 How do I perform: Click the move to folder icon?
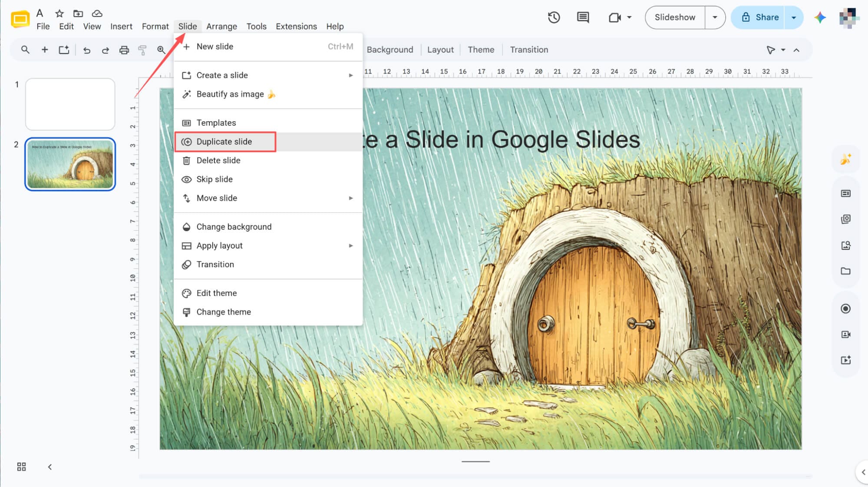(78, 13)
